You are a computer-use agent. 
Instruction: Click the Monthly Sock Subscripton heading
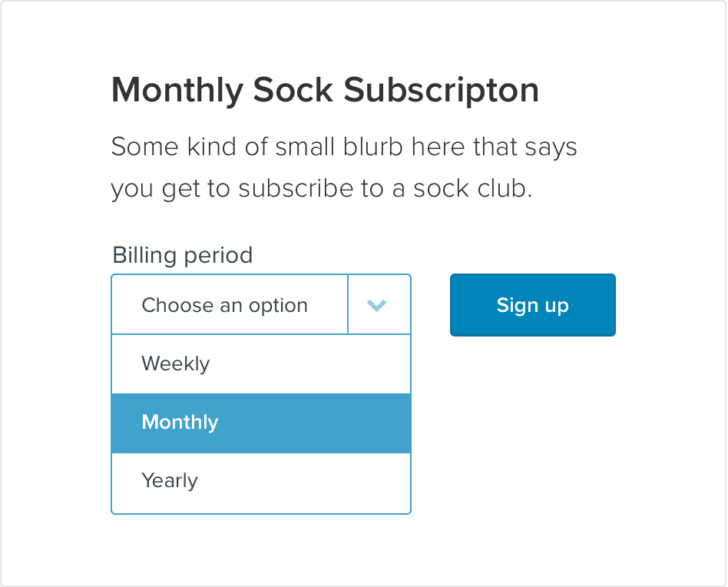point(325,91)
